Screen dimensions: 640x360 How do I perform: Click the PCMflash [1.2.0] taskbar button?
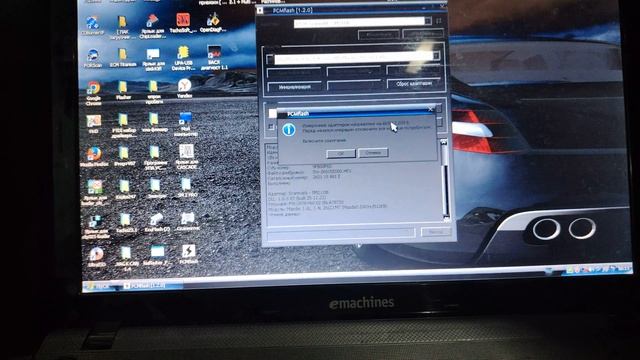(150, 285)
